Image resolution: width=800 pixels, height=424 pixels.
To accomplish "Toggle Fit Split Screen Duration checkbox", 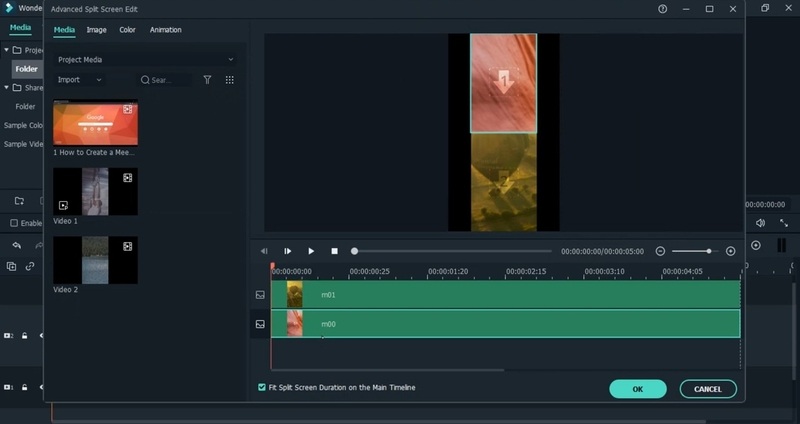I will tap(262, 387).
